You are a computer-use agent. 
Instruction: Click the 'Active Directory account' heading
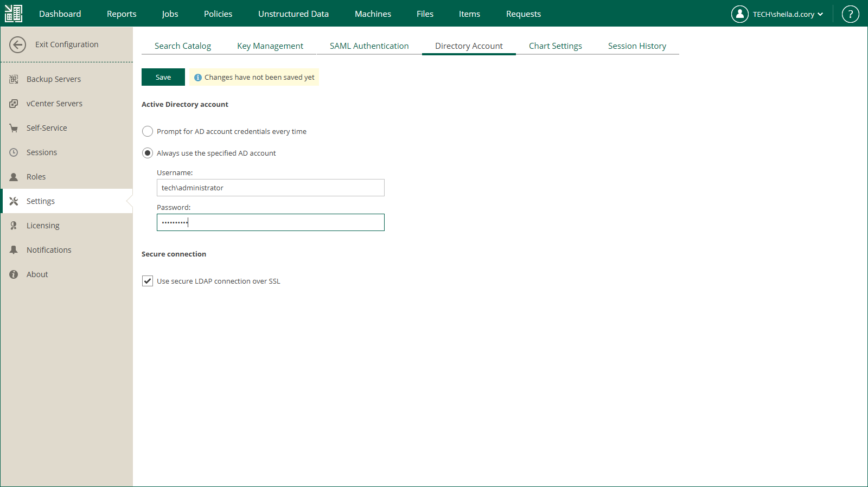point(185,104)
